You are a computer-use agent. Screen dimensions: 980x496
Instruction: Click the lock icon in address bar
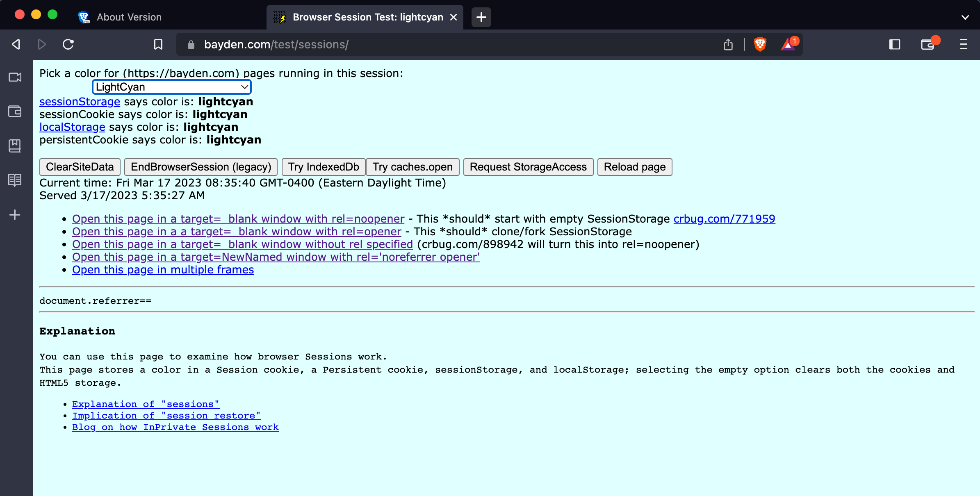pos(191,44)
